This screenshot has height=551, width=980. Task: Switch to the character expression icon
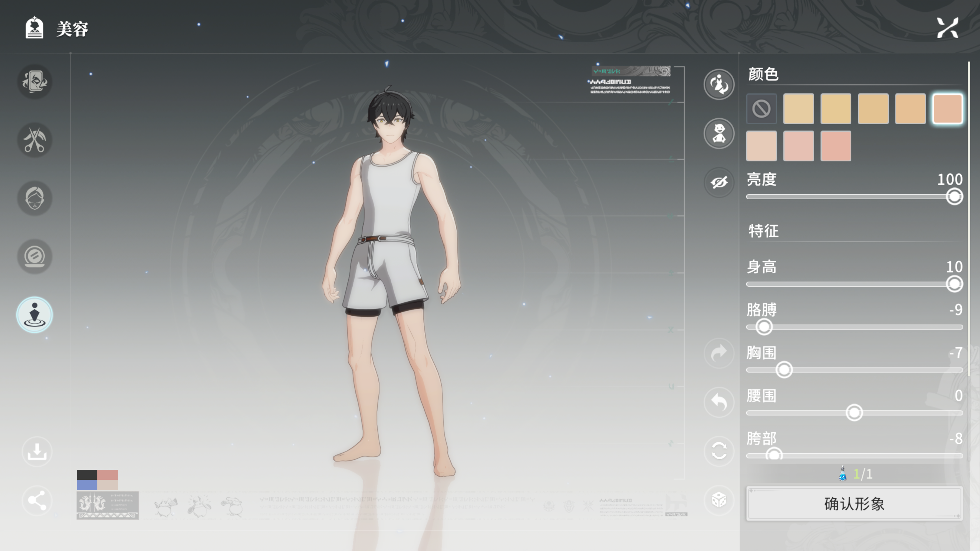tap(719, 133)
